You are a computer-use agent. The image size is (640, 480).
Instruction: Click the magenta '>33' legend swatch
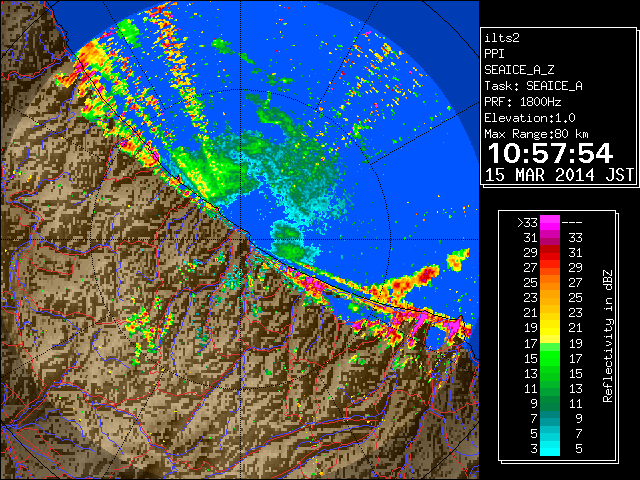click(550, 223)
